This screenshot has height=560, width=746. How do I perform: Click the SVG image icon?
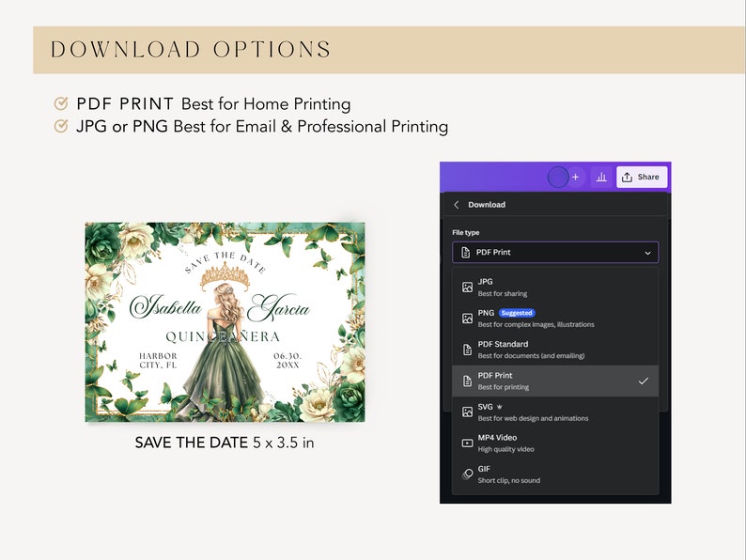click(x=467, y=412)
